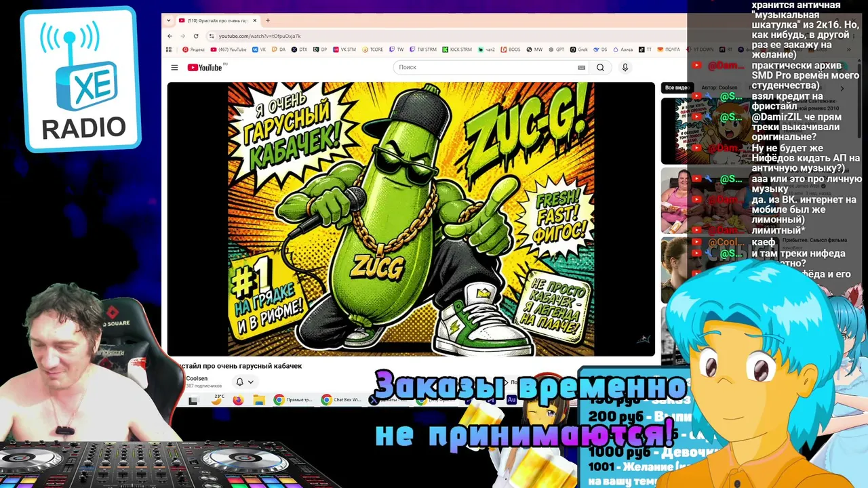Open the Алиса bookmark
This screenshot has height=488, width=868.
pyautogui.click(x=623, y=49)
